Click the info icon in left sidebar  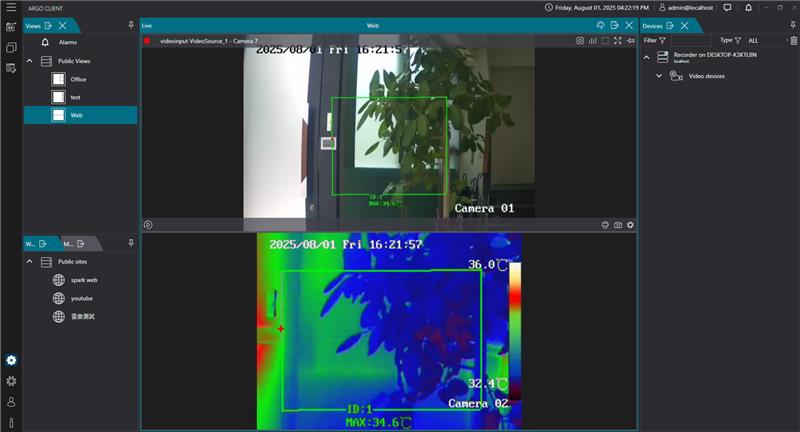(x=11, y=423)
